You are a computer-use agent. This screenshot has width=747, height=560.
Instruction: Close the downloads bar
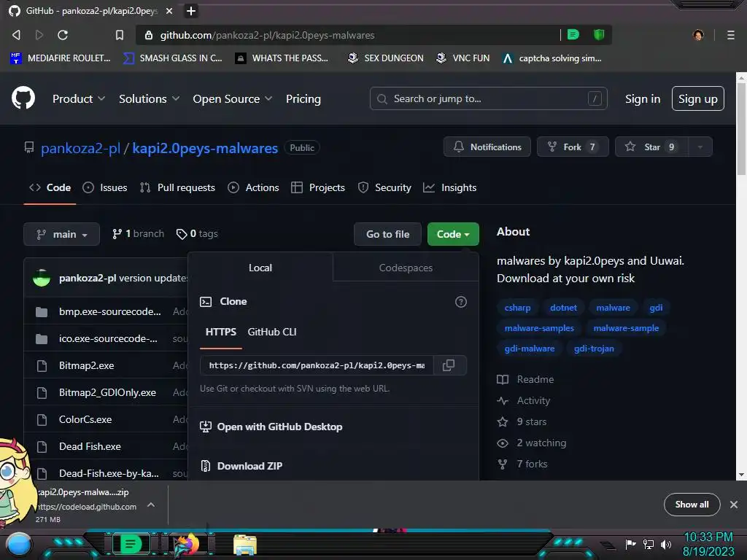coord(734,505)
